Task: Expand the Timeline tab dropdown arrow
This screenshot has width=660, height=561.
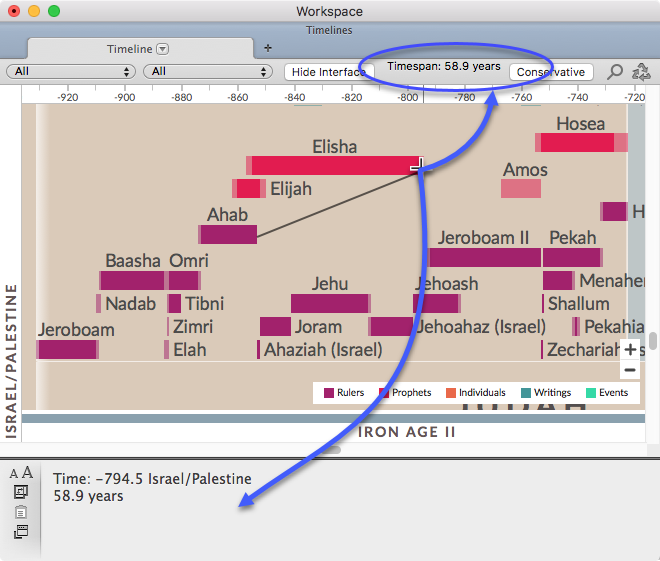Action: click(x=163, y=48)
